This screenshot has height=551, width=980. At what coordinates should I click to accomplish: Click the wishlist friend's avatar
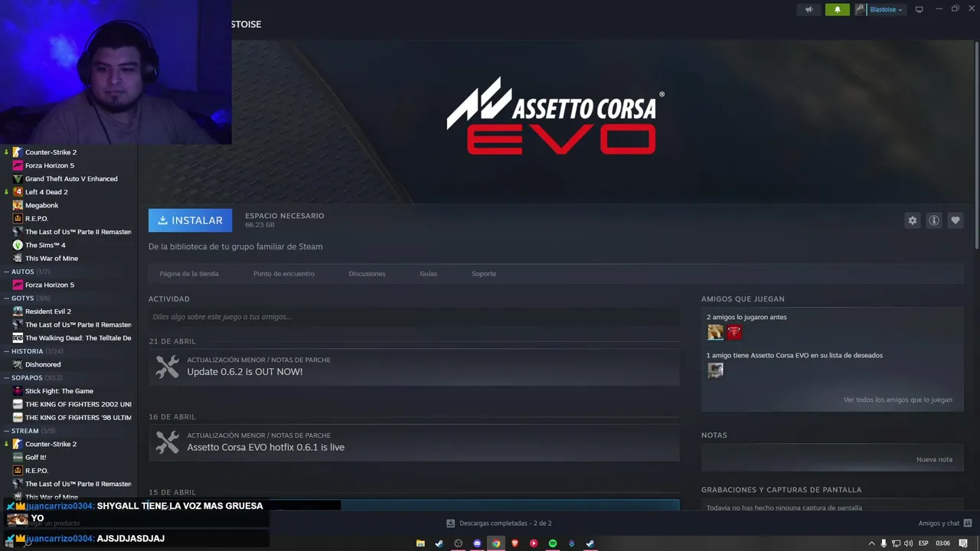715,370
